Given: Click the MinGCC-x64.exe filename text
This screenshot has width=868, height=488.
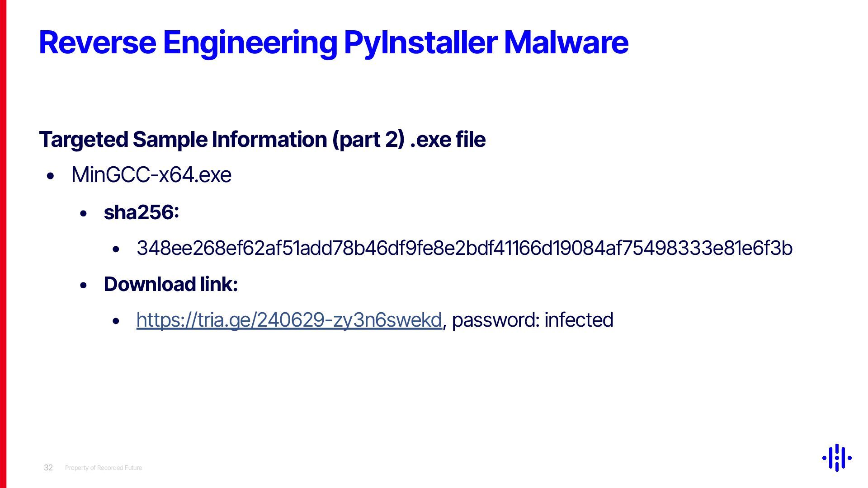Looking at the screenshot, I should tap(151, 175).
